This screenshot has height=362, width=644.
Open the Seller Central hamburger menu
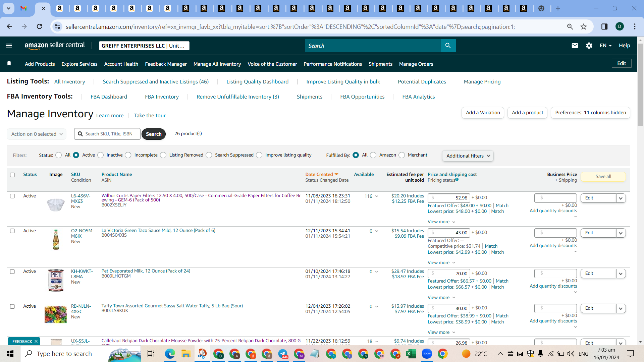(x=9, y=46)
